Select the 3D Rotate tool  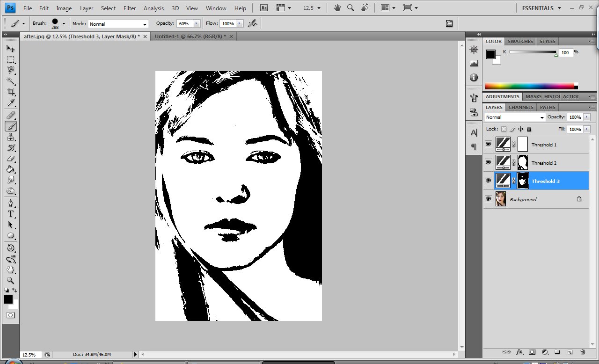(10, 248)
